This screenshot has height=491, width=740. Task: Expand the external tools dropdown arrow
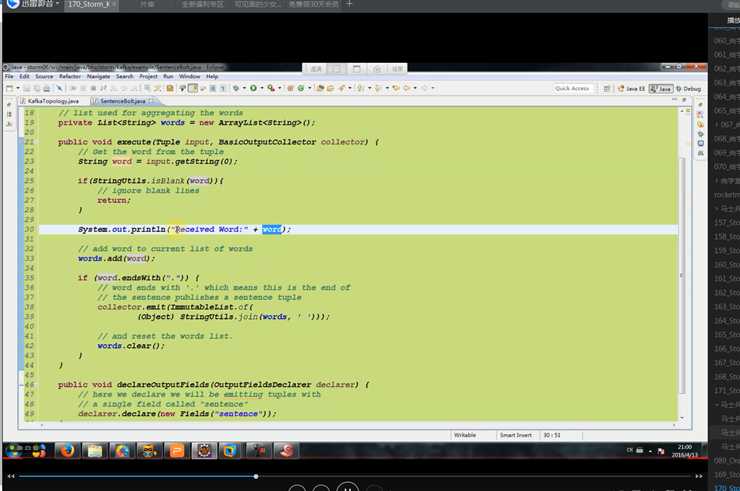pos(279,88)
